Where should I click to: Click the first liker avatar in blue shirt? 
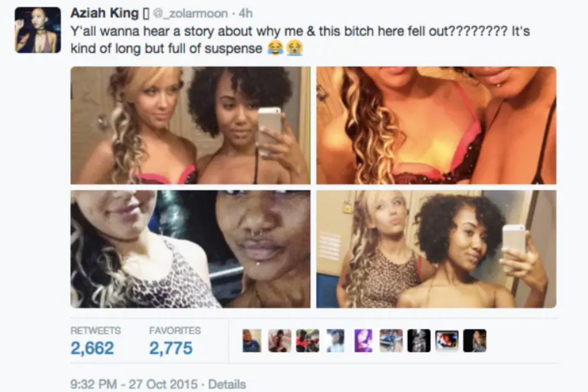(252, 341)
